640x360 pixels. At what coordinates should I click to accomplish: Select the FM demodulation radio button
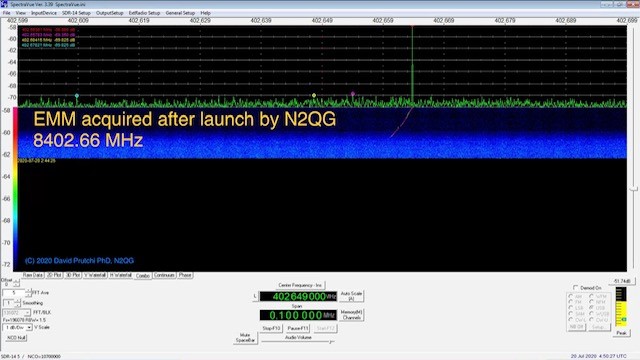click(571, 302)
